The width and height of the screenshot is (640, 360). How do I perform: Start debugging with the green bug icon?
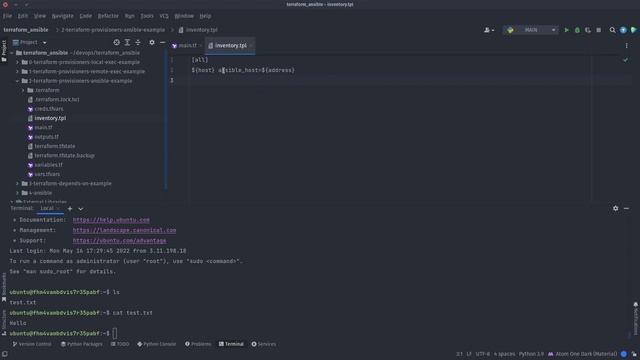[577, 30]
